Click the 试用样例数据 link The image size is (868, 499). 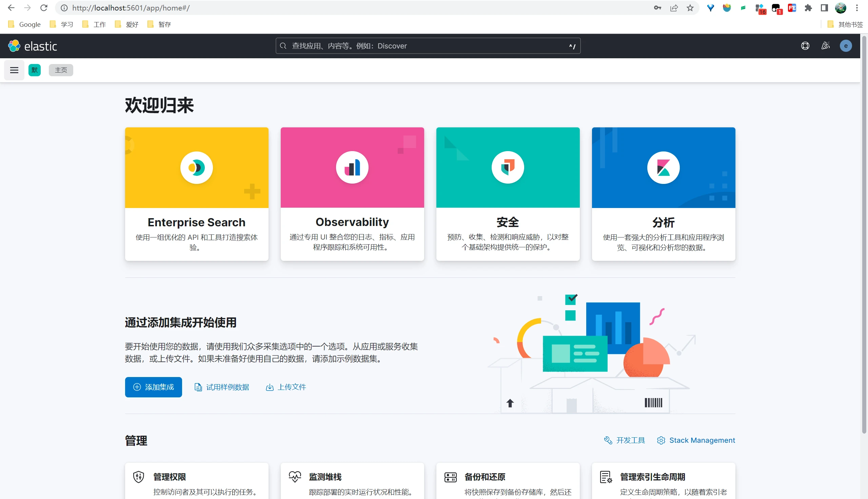click(x=222, y=387)
